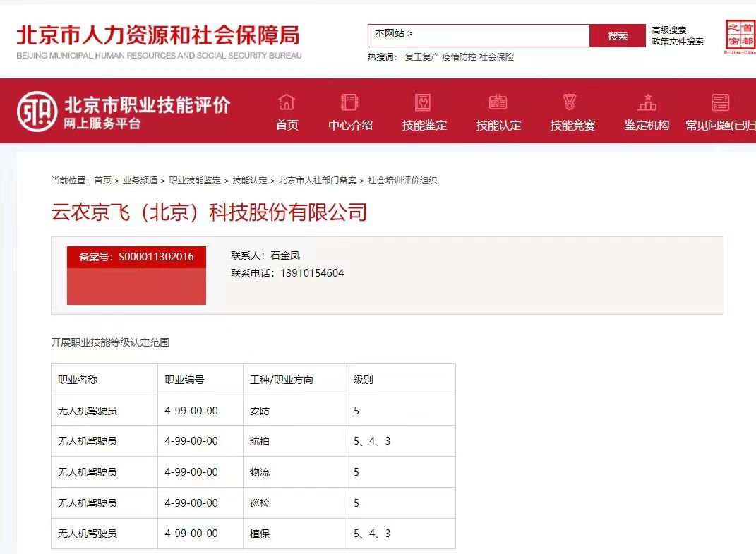Select the 中心介绍 book icon
The width and height of the screenshot is (756, 554).
pyautogui.click(x=350, y=102)
